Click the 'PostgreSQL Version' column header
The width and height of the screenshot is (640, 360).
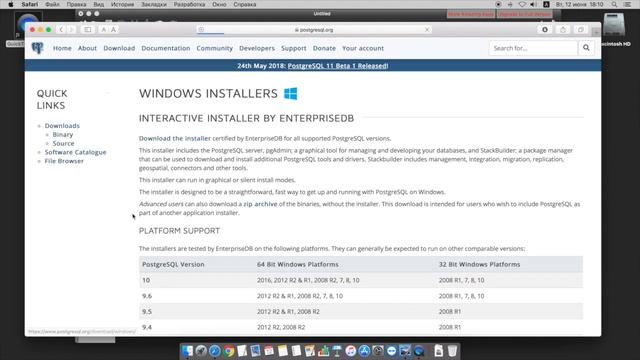[173, 264]
